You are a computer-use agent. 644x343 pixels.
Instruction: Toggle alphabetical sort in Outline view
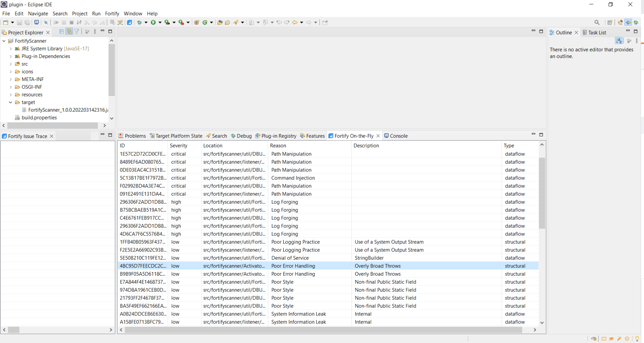619,41
